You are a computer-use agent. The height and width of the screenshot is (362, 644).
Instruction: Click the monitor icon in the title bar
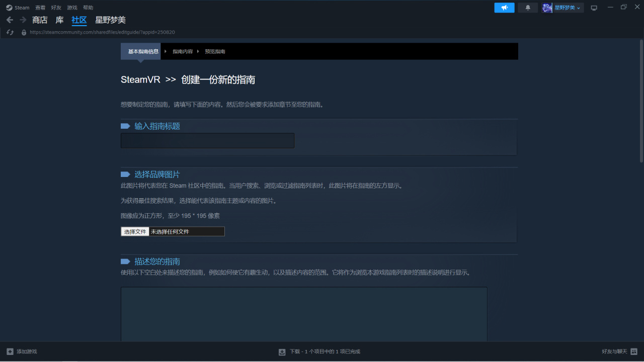coord(594,8)
